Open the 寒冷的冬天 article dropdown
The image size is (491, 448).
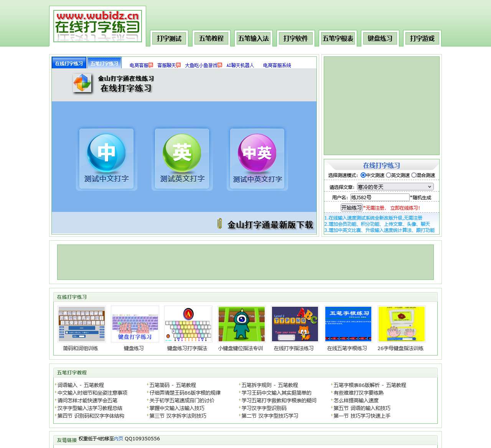tap(394, 186)
